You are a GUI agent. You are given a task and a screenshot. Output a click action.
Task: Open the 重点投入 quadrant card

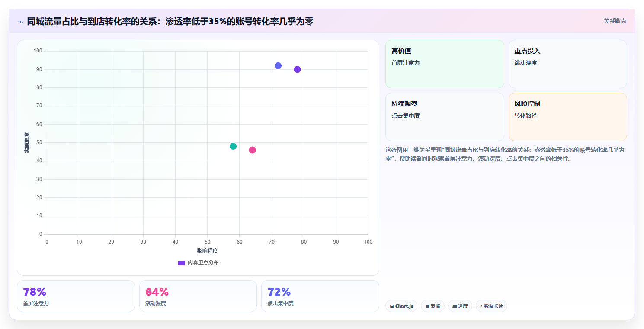point(568,64)
